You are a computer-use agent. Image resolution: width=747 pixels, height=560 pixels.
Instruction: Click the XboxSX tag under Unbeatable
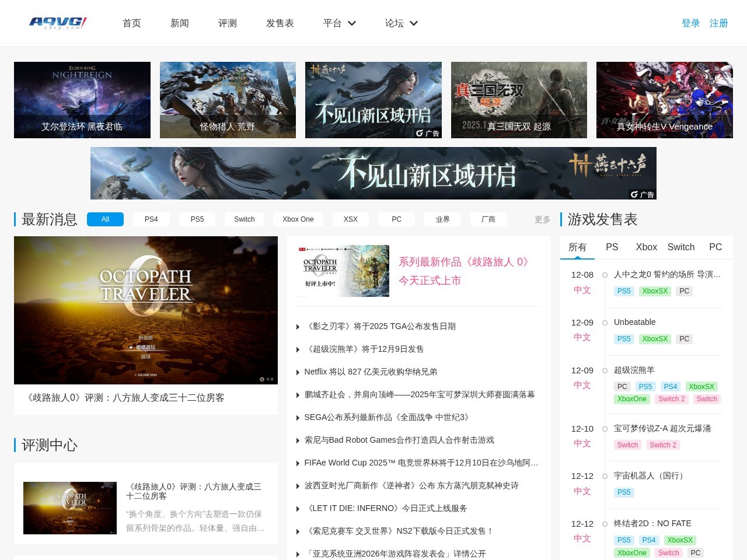click(654, 339)
